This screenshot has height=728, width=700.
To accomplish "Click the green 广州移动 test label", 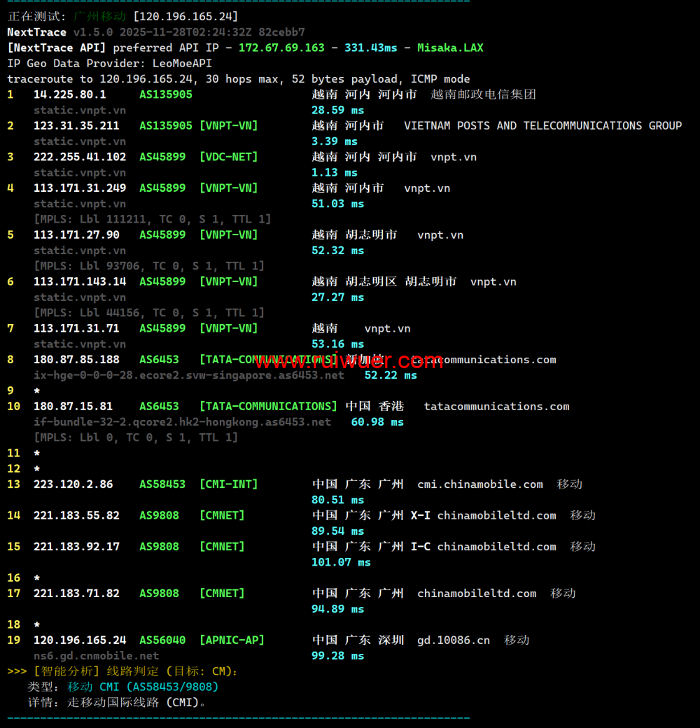I will pos(99,16).
